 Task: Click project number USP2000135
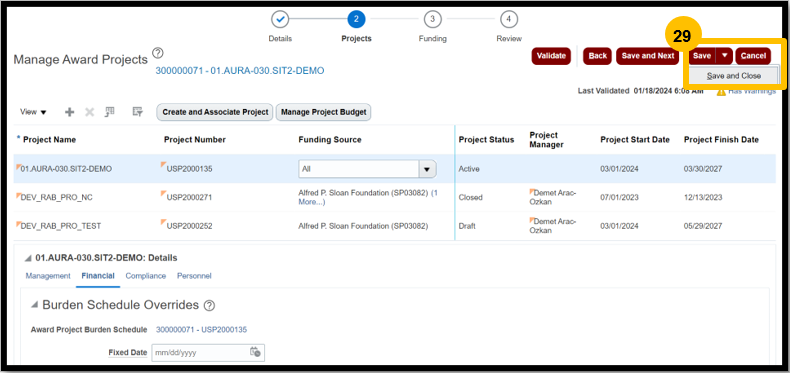click(189, 169)
